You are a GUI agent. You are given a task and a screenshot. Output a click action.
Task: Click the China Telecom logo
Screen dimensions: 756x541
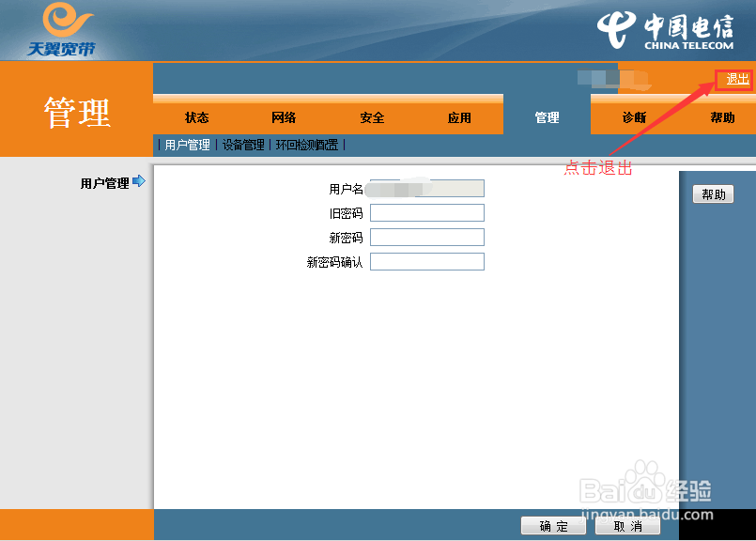tap(665, 30)
